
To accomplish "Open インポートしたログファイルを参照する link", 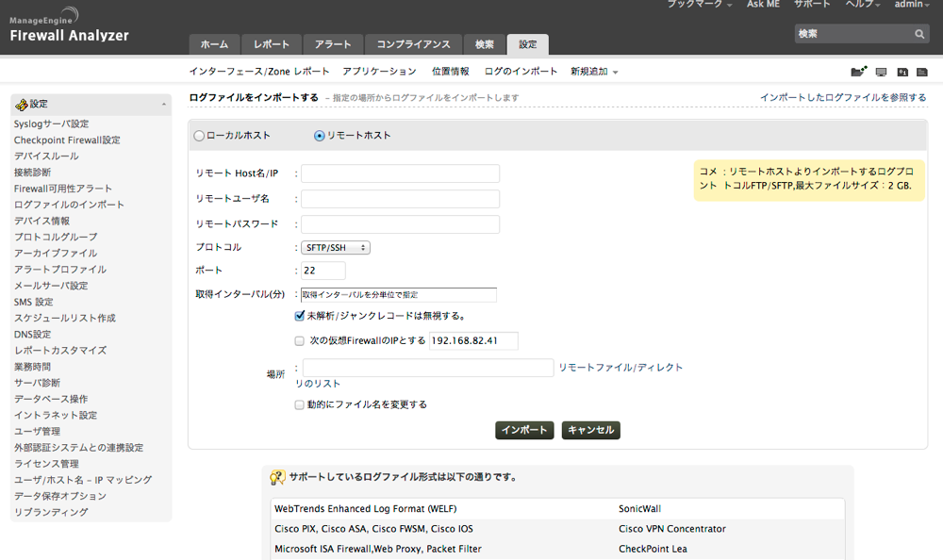I will click(843, 97).
